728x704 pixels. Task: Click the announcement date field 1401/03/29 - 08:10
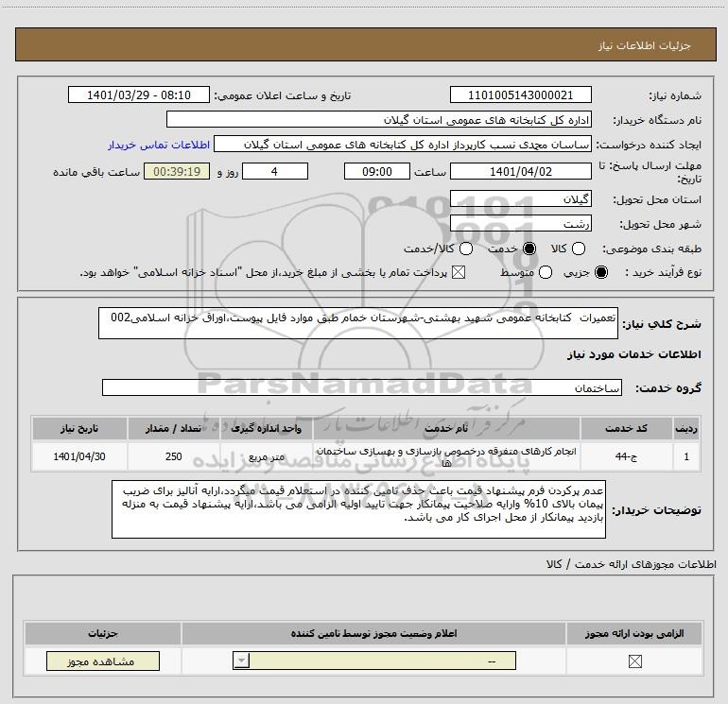[139, 94]
